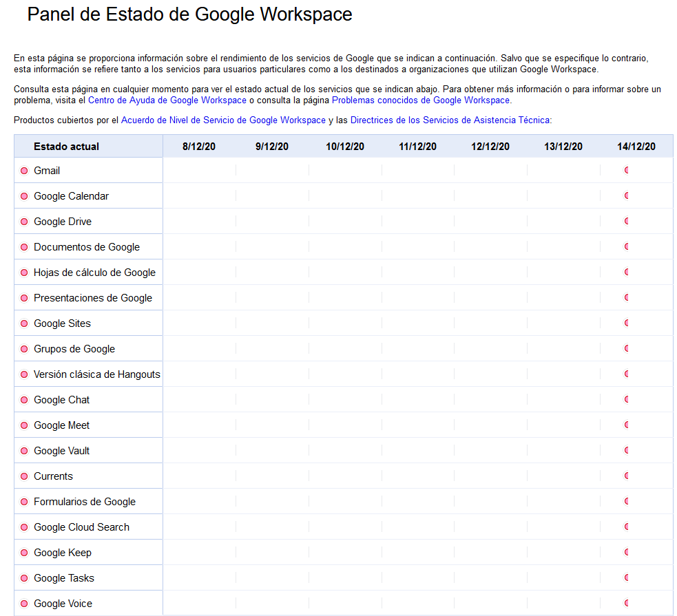
Task: Click Google Keep incident marker under 14/12/20
Action: click(626, 552)
